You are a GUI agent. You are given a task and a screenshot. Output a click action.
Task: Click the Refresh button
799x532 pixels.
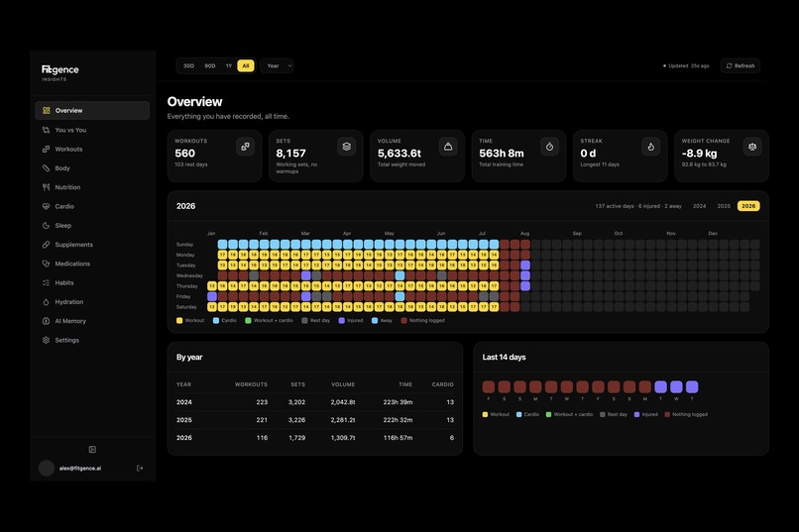tap(741, 65)
